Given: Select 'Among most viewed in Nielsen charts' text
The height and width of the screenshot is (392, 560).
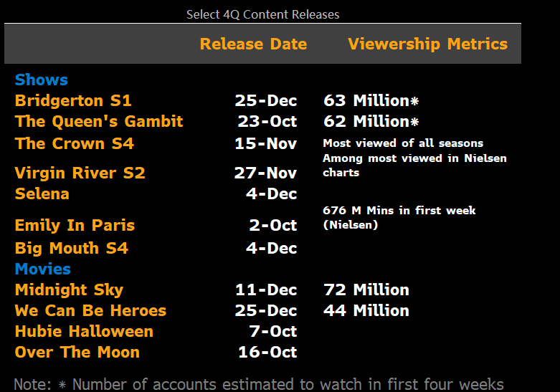Looking at the screenshot, I should 414,166.
